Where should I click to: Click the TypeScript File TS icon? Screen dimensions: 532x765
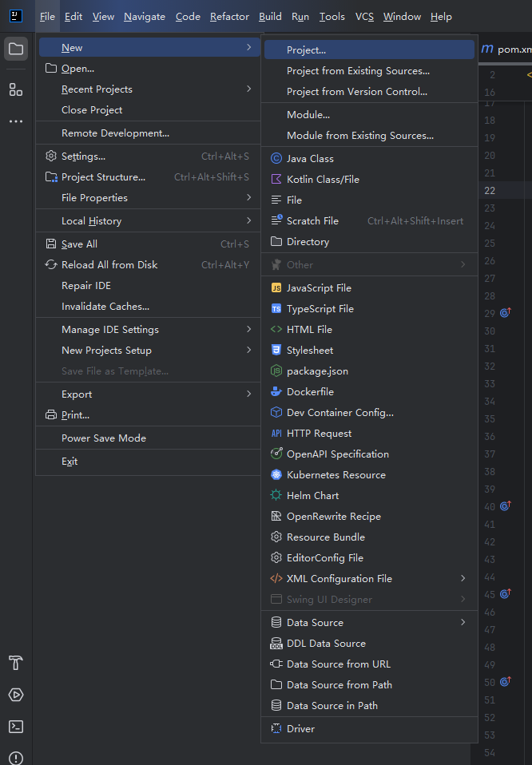(276, 309)
